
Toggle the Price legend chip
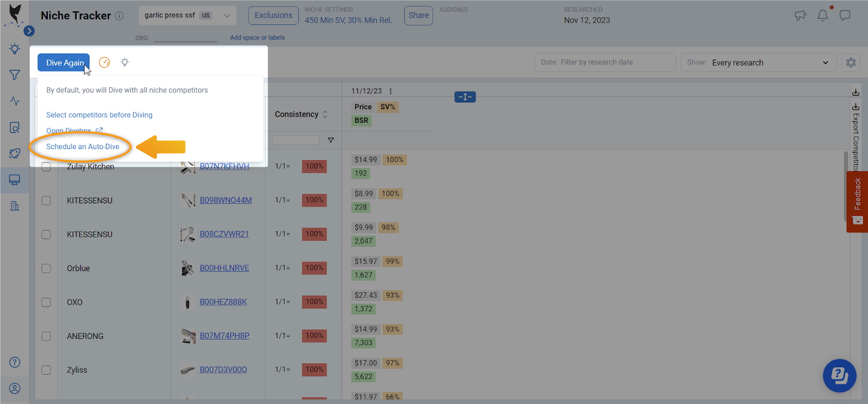[363, 107]
